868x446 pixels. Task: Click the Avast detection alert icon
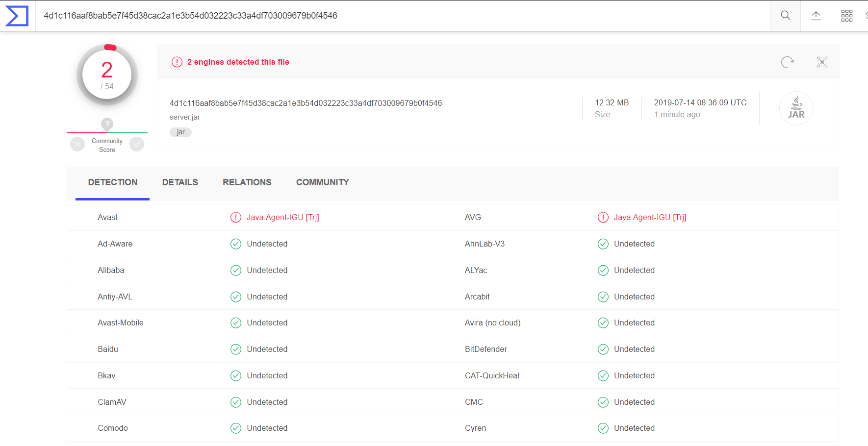pos(236,218)
